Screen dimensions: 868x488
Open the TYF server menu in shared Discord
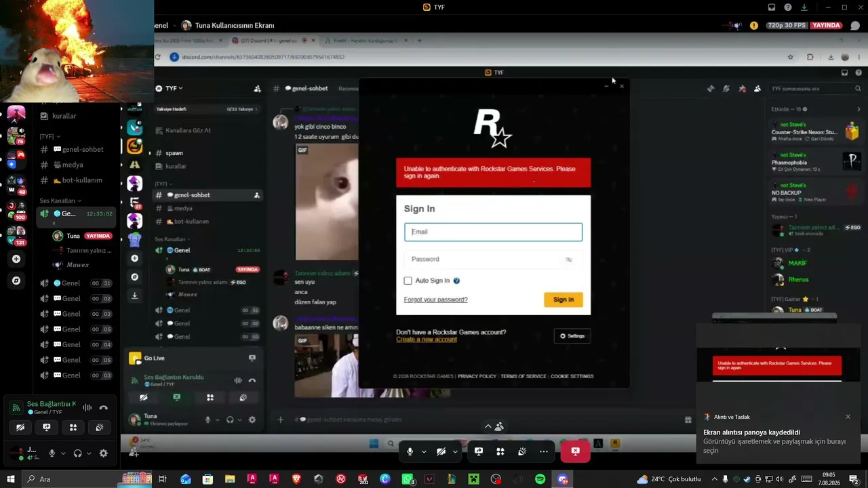pyautogui.click(x=174, y=88)
